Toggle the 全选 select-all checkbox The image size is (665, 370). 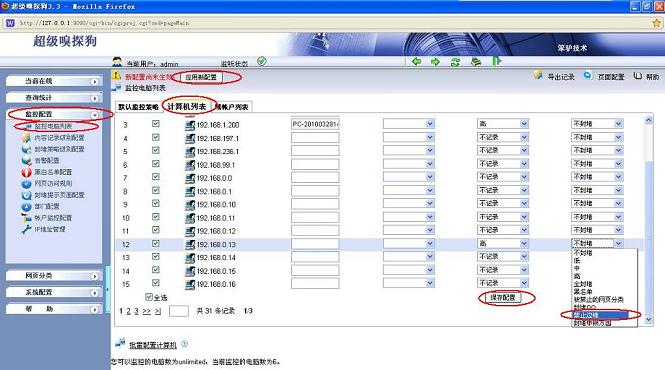click(148, 297)
